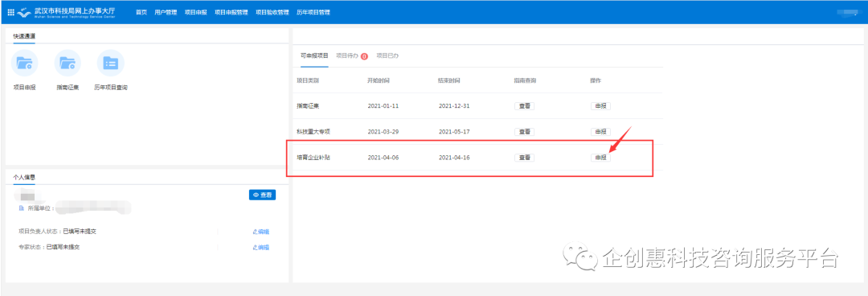
Task: Select the 个人信息 panel tab
Action: pos(24,177)
